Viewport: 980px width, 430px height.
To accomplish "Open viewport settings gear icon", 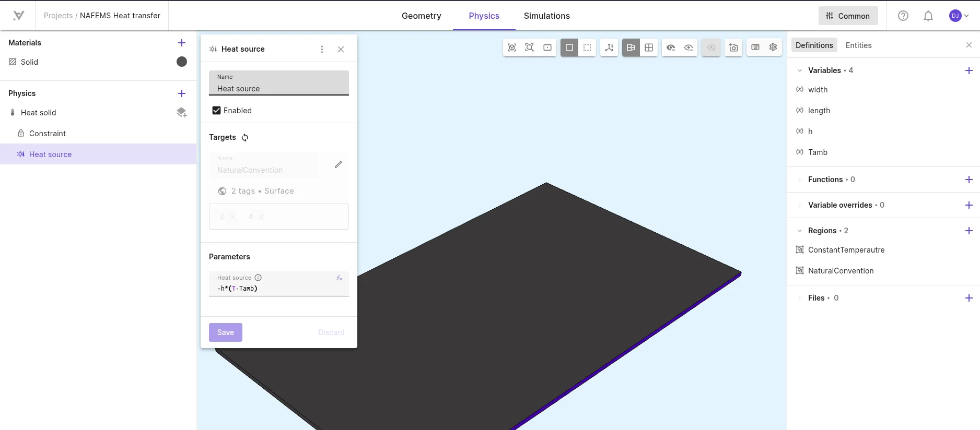I will coord(773,47).
